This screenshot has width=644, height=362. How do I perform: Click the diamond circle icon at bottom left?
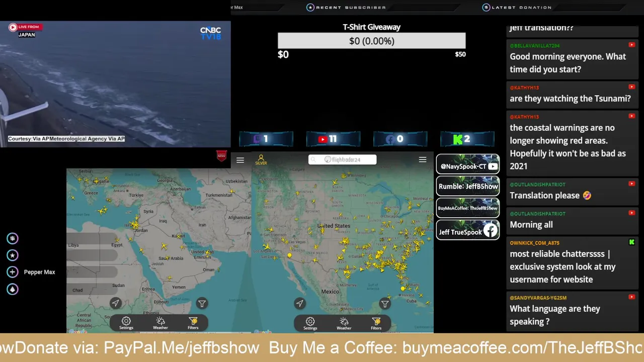[x=13, y=289]
